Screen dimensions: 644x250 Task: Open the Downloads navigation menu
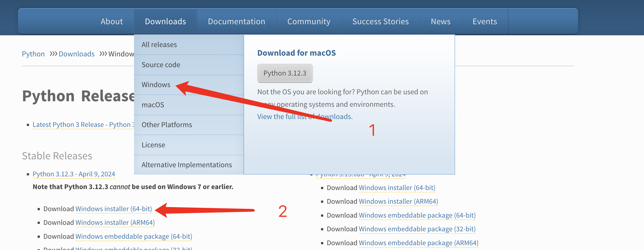(x=165, y=22)
